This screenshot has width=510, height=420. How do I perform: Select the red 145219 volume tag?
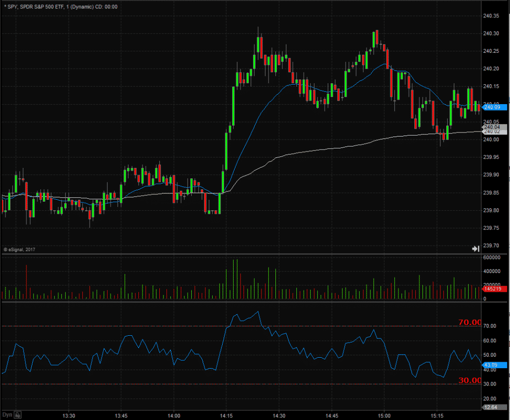coord(494,289)
